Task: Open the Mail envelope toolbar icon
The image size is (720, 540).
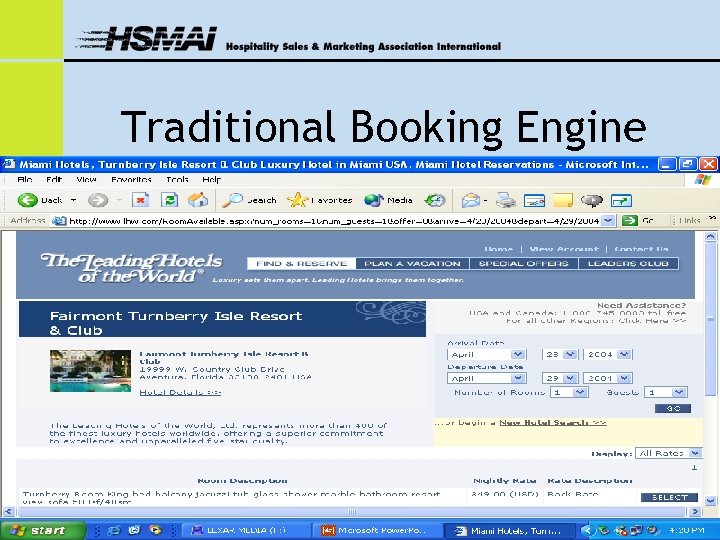Action: point(471,200)
